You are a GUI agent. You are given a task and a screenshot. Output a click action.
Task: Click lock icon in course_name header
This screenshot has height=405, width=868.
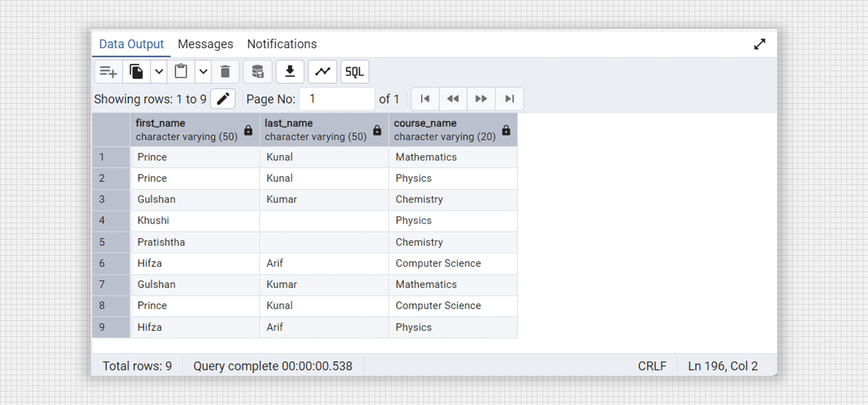[x=506, y=130]
